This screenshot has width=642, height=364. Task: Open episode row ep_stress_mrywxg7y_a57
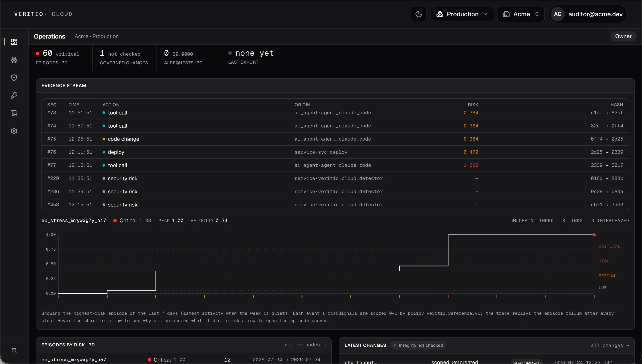pyautogui.click(x=183, y=360)
